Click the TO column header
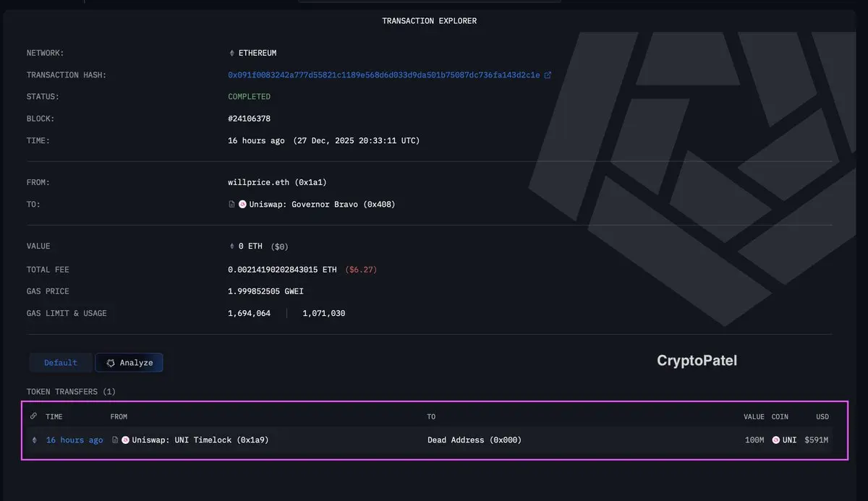 [x=431, y=417]
